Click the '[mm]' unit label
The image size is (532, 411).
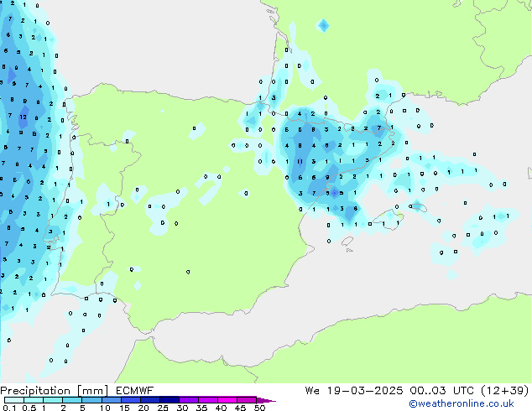point(93,391)
